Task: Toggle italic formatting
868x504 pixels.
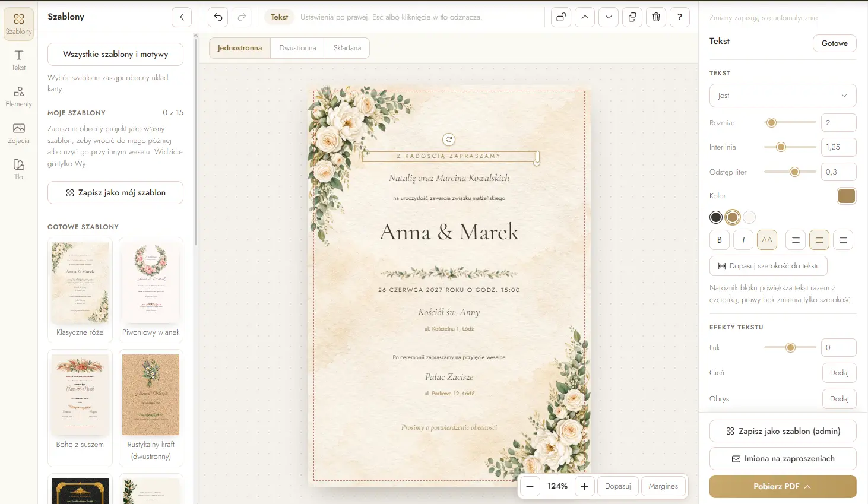Action: (743, 240)
